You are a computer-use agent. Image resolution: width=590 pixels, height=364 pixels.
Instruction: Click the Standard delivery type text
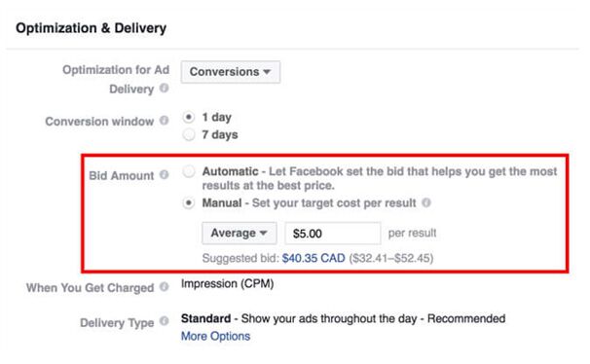[205, 318]
